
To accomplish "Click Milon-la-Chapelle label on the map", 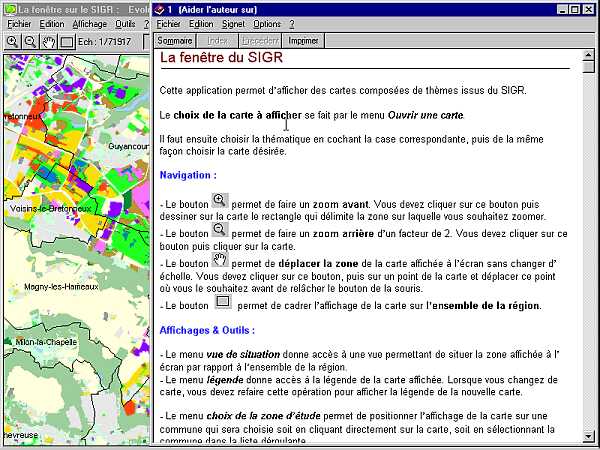I will tap(46, 342).
